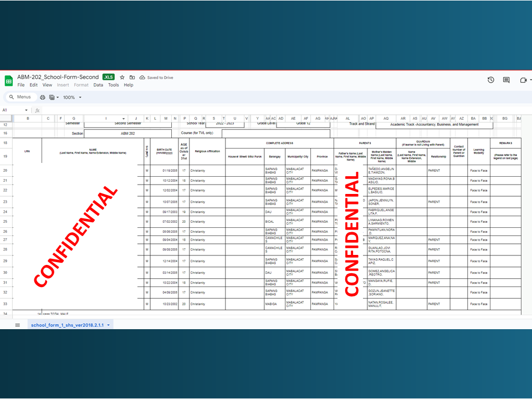Open the Insert menu
This screenshot has width=532, height=399.
63,85
